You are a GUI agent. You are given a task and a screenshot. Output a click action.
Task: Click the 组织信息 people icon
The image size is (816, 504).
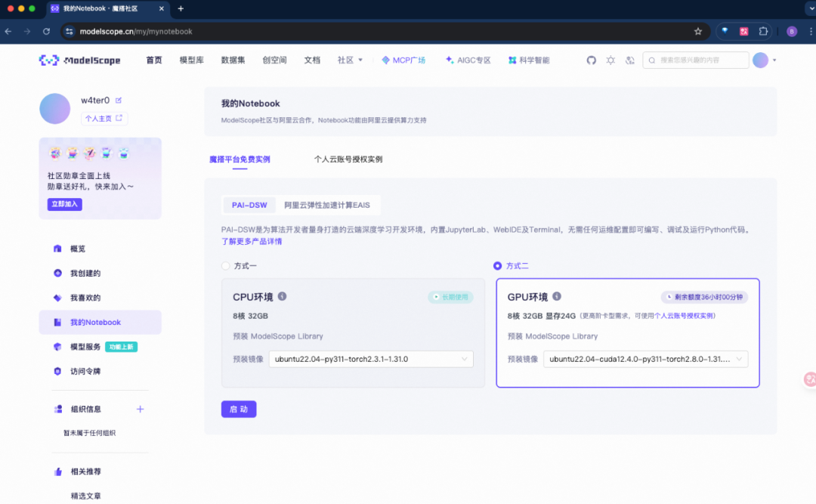pyautogui.click(x=57, y=410)
